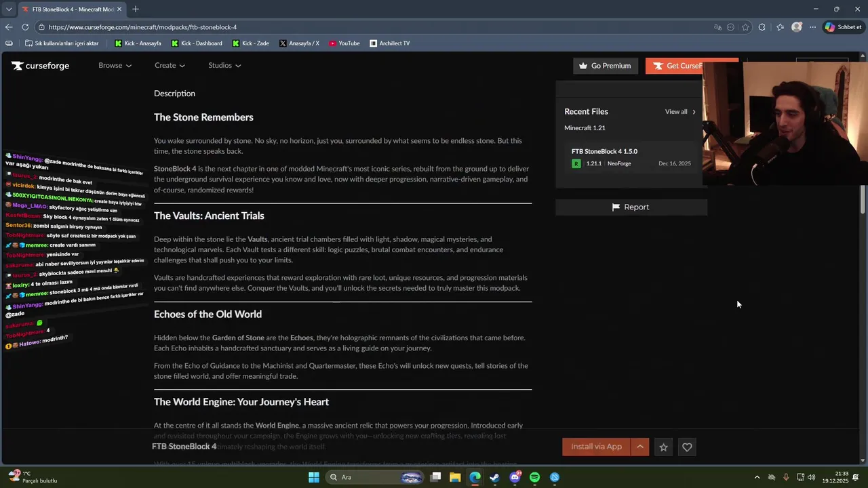Star the FTB StoneBlock 4 project

click(x=664, y=447)
